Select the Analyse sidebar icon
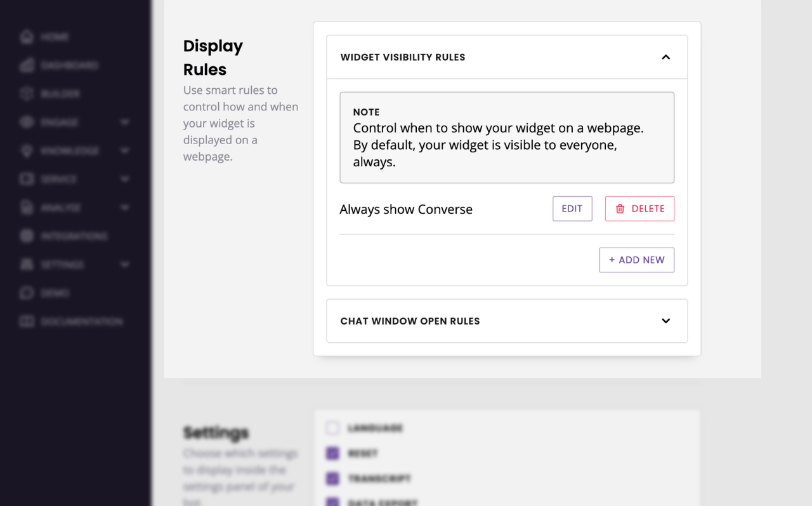812x506 pixels. [25, 207]
